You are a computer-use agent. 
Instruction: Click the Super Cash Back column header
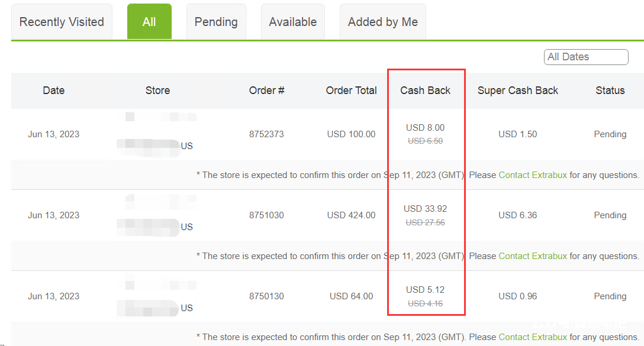tap(518, 90)
